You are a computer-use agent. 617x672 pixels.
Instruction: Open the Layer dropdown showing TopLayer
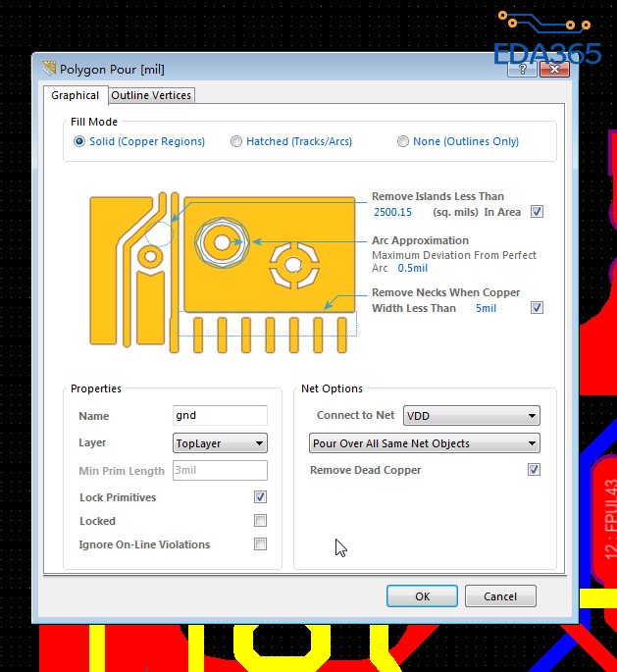220,443
